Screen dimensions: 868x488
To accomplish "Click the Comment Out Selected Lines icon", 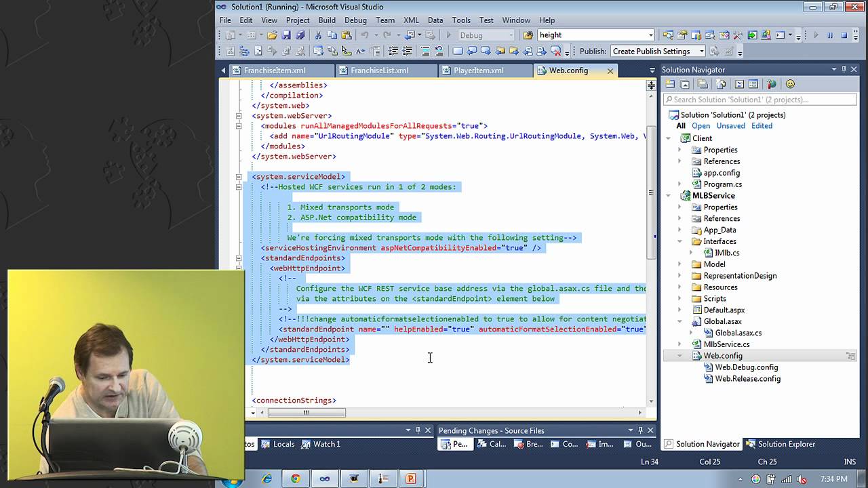I will (x=425, y=51).
